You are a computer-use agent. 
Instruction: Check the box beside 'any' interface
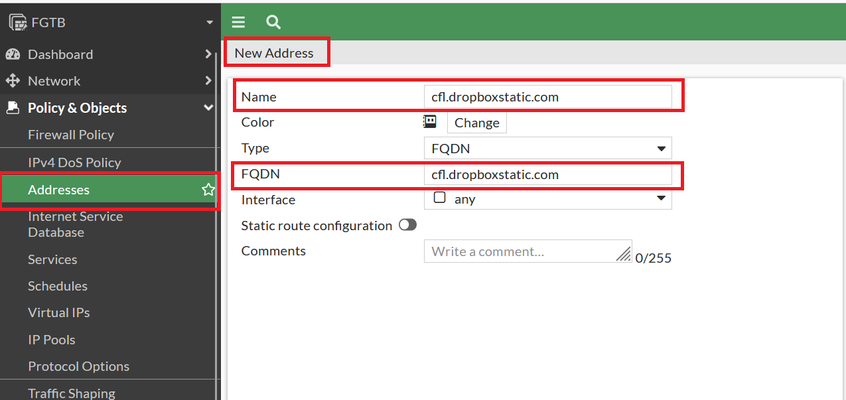coord(440,198)
